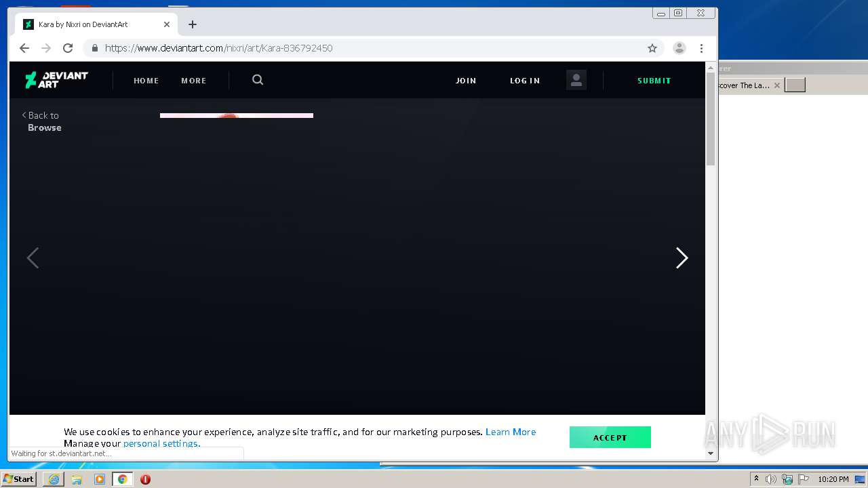Image resolution: width=868 pixels, height=488 pixels.
Task: Reload the page in Chrome
Action: tap(68, 48)
